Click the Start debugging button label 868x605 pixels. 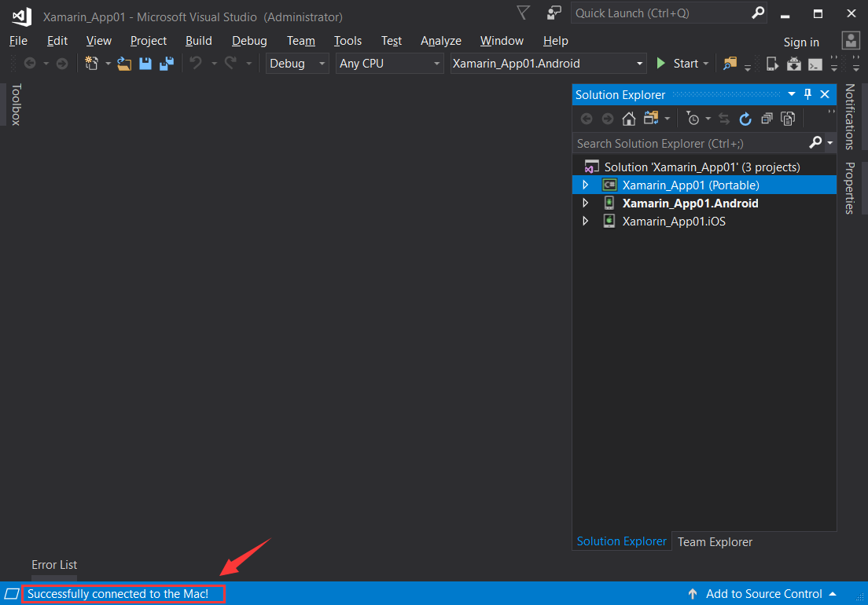click(686, 64)
